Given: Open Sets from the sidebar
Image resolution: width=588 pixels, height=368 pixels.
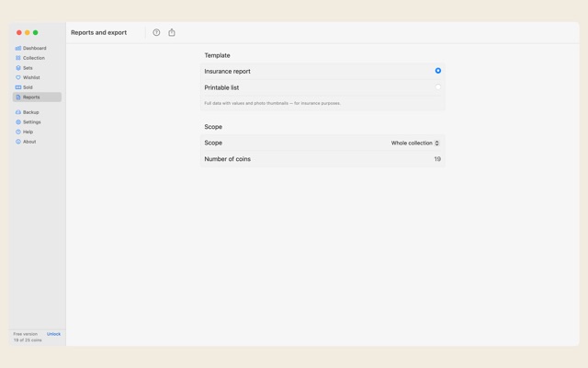Looking at the screenshot, I should pyautogui.click(x=28, y=68).
